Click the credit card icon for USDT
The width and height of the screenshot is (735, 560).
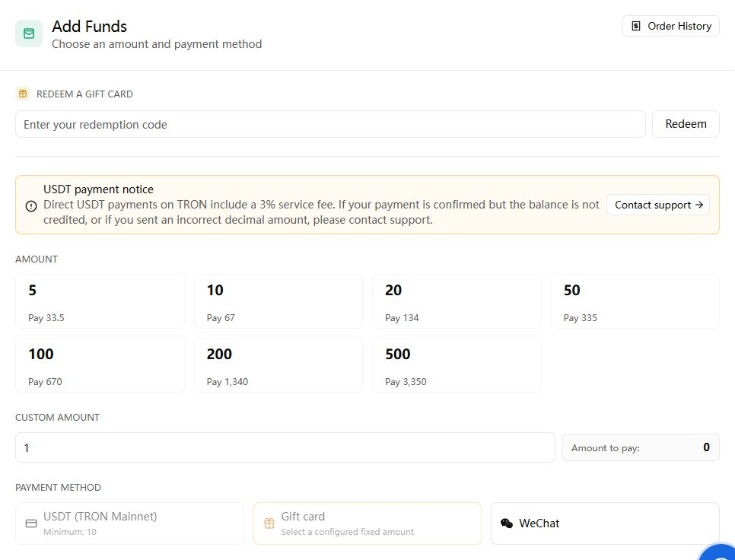[31, 523]
